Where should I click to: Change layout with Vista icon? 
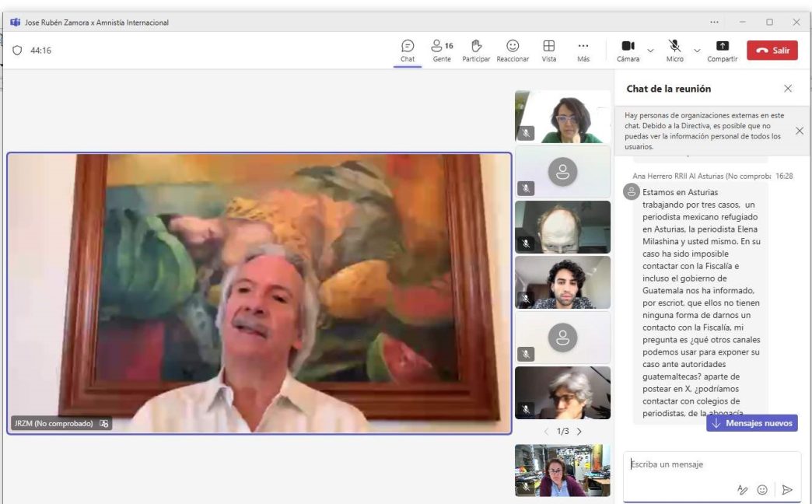549,51
